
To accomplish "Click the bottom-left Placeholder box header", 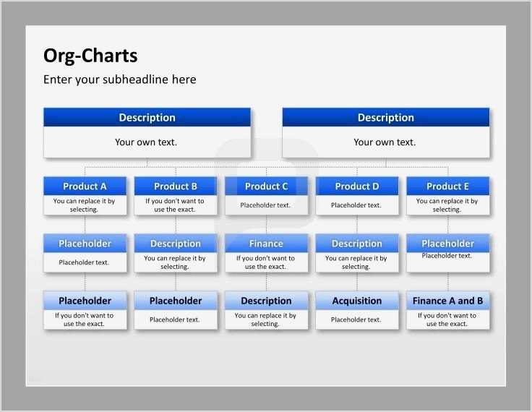I will pos(85,301).
